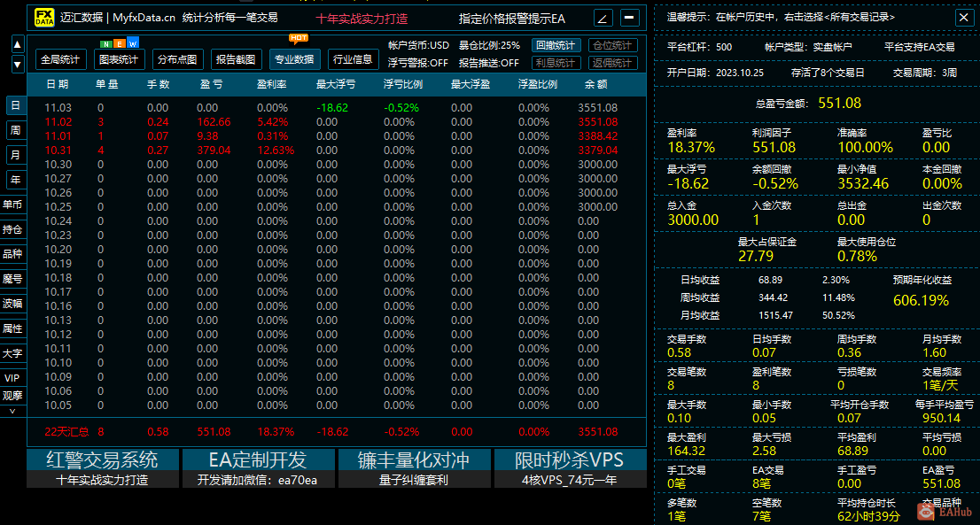The width and height of the screenshot is (980, 525).
Task: Select the 周 weekly view
Action: coord(16,130)
